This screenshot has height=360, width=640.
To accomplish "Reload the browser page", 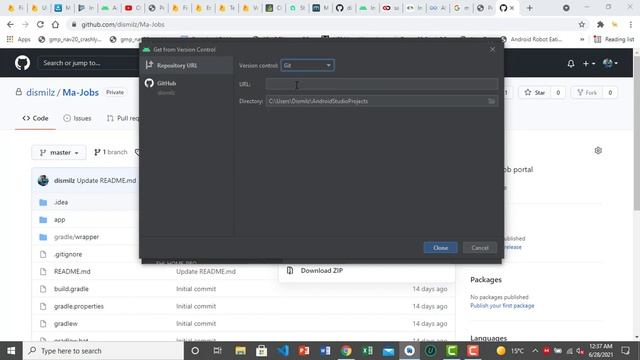I will pyautogui.click(x=40, y=24).
